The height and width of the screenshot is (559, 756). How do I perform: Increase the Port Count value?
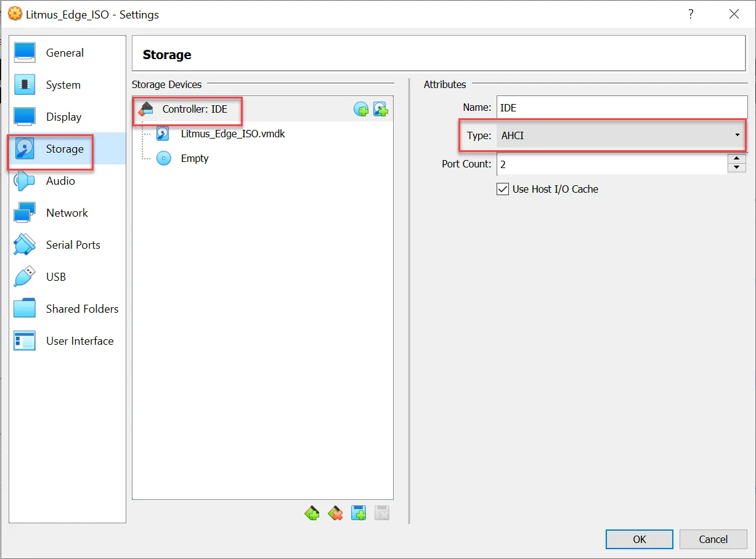pyautogui.click(x=737, y=159)
